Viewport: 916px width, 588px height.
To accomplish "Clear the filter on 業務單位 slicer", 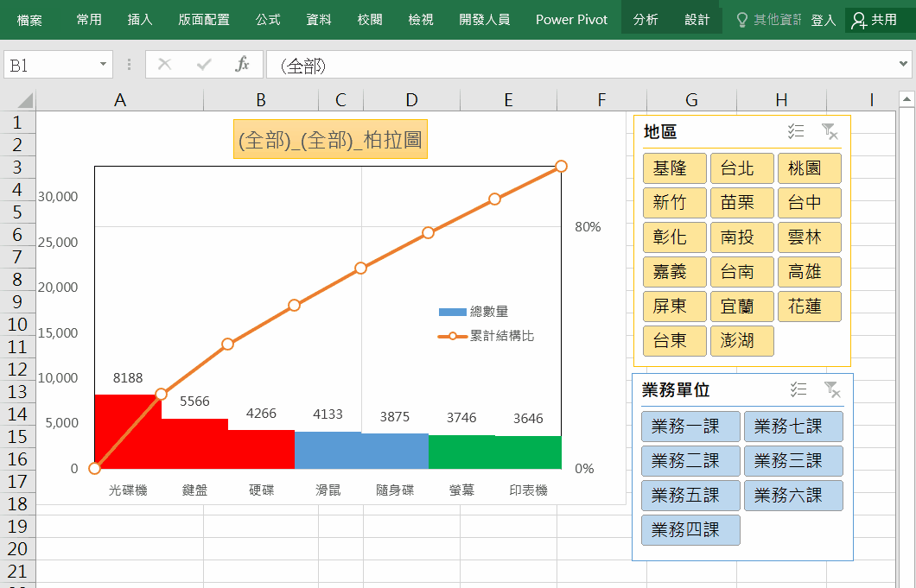I will pyautogui.click(x=831, y=389).
